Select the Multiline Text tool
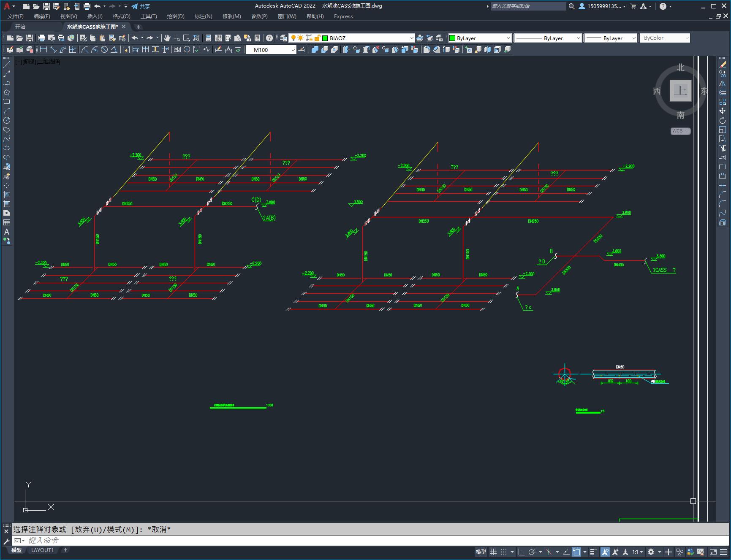 click(x=7, y=232)
